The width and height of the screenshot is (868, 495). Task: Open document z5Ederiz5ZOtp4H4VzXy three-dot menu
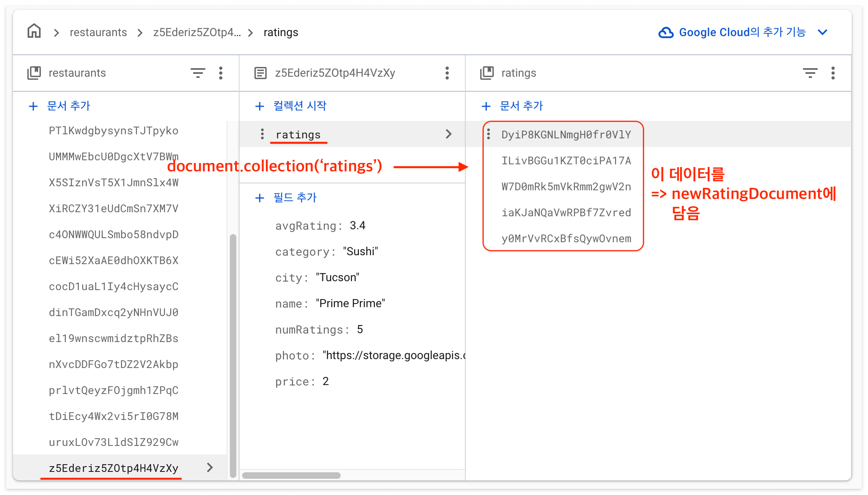(447, 73)
